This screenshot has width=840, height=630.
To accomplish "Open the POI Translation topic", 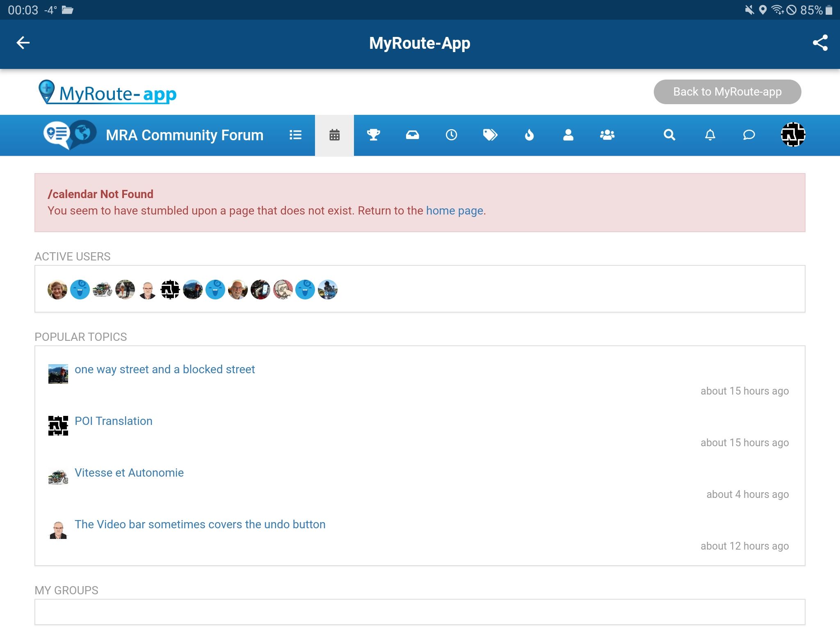I will [x=114, y=421].
